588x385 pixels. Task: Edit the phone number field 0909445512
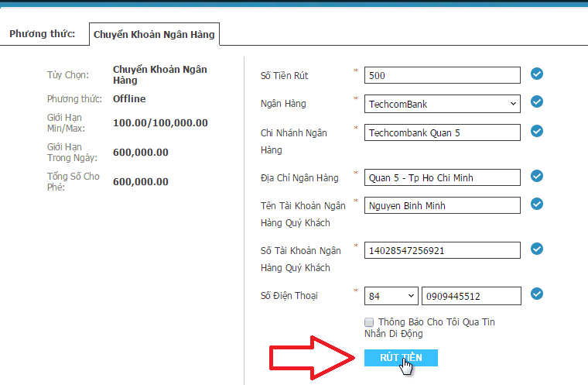pyautogui.click(x=471, y=296)
